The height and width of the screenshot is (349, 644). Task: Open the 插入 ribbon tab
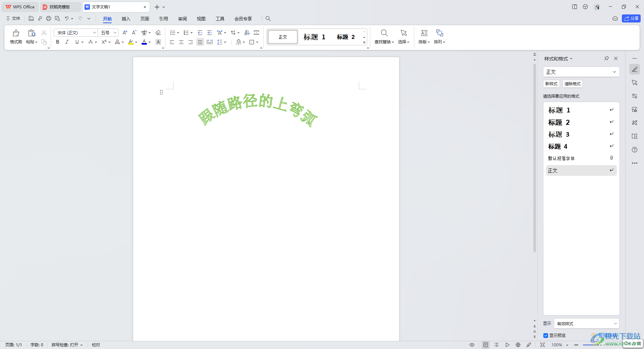click(x=126, y=19)
